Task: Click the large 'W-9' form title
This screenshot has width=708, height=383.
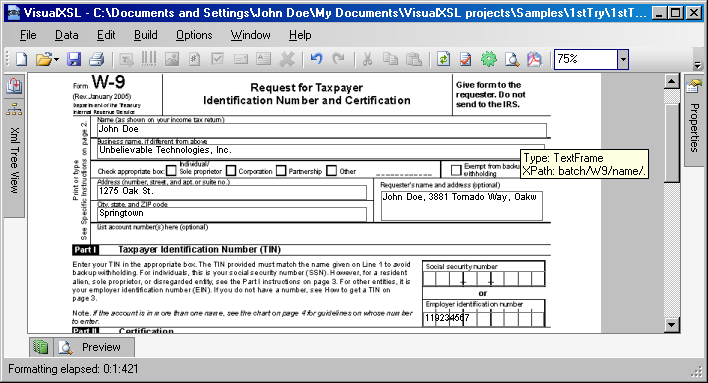Action: coord(108,82)
